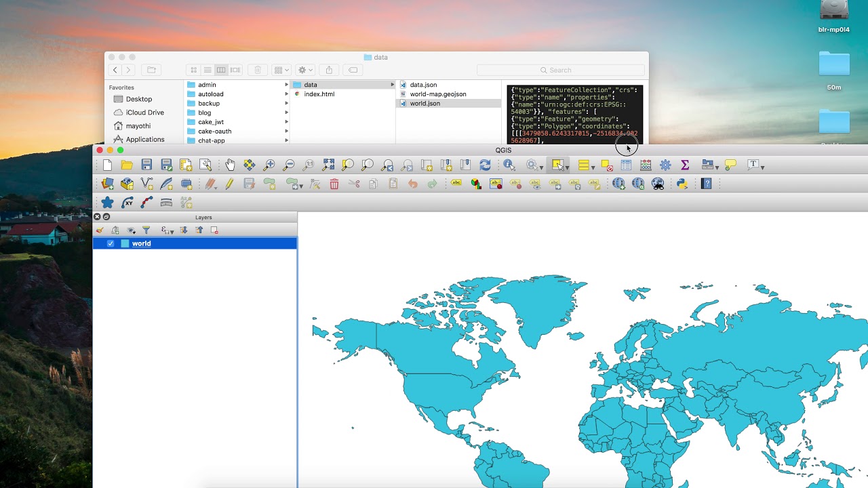Image resolution: width=868 pixels, height=488 pixels.
Task: Open the Measure tool dropdown arrow
Action: 717,167
